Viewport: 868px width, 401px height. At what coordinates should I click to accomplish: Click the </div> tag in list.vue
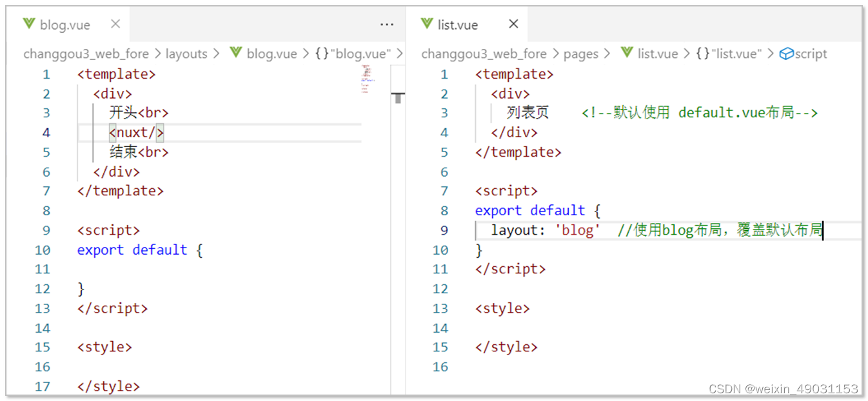[x=515, y=133]
